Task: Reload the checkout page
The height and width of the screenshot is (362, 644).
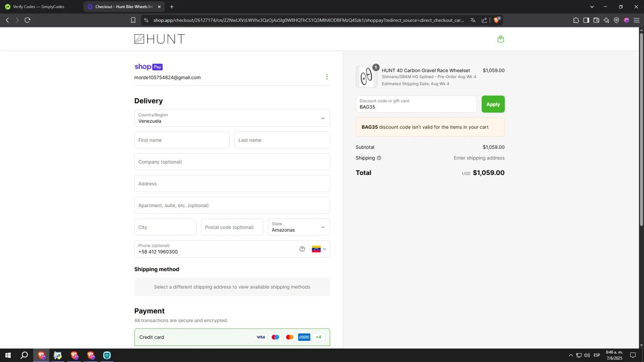Action: pos(27,20)
